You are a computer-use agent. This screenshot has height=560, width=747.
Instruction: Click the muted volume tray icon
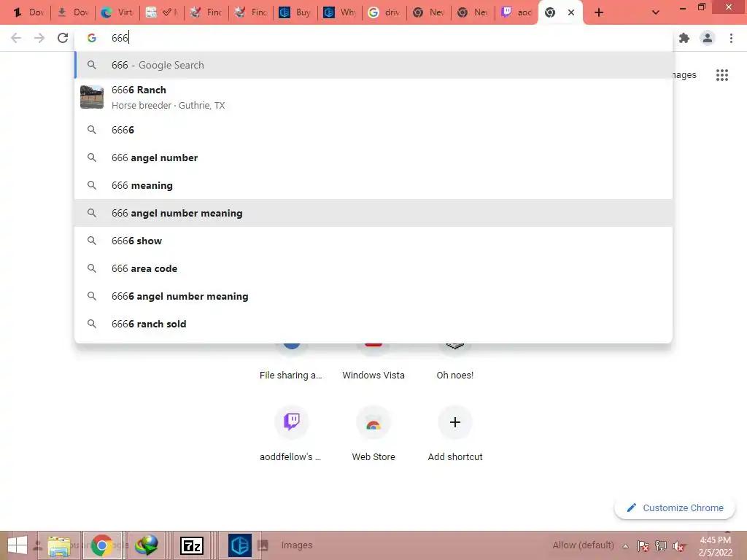678,546
